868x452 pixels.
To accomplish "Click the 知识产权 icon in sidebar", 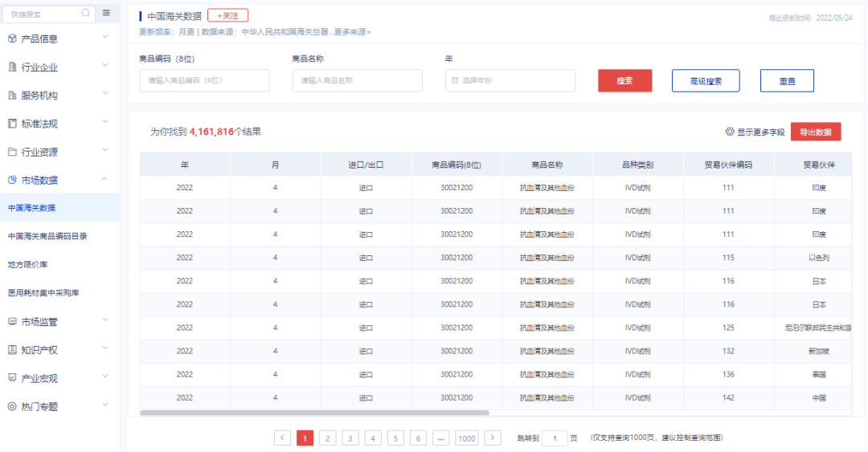I will pos(12,350).
